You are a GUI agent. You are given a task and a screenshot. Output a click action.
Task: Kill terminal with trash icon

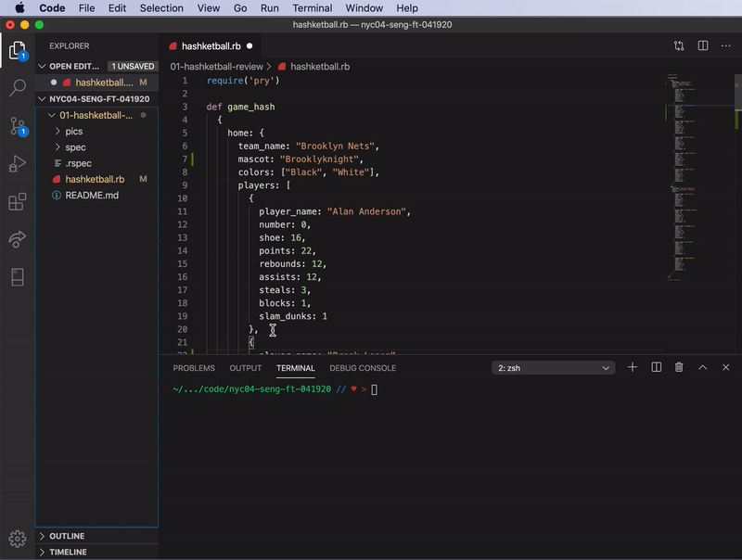pos(679,367)
